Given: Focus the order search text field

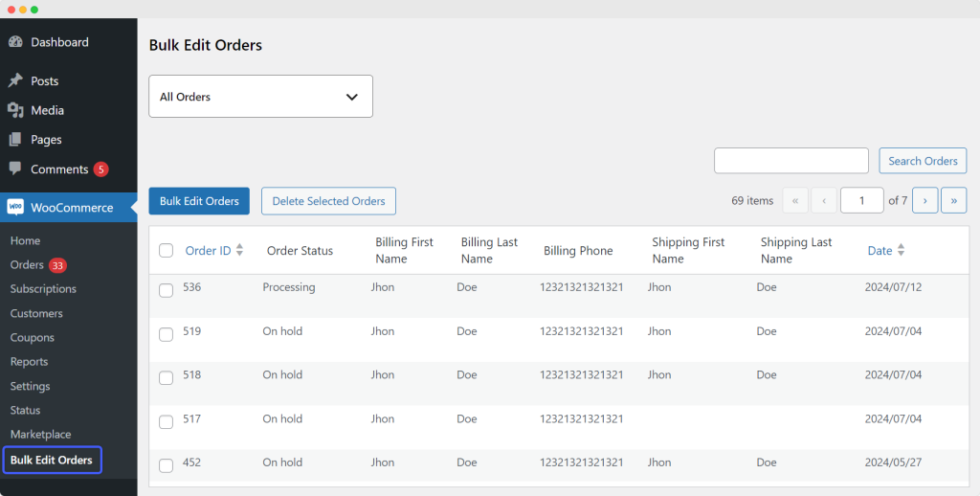Looking at the screenshot, I should 791,161.
